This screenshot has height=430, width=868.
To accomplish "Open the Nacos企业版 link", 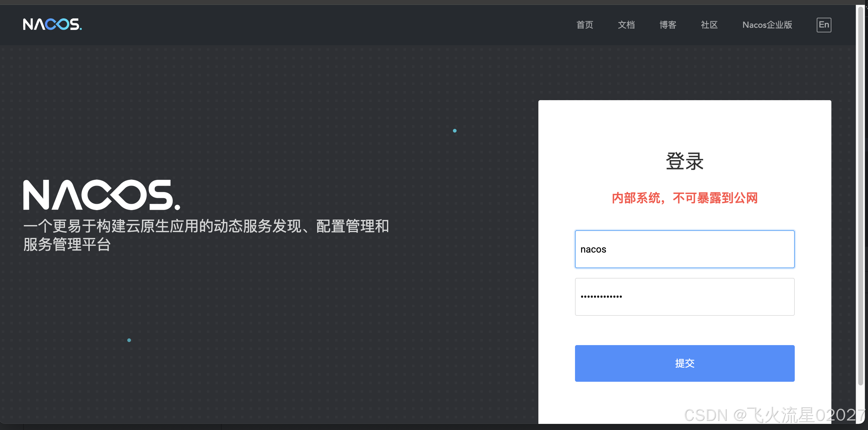I will tap(767, 25).
